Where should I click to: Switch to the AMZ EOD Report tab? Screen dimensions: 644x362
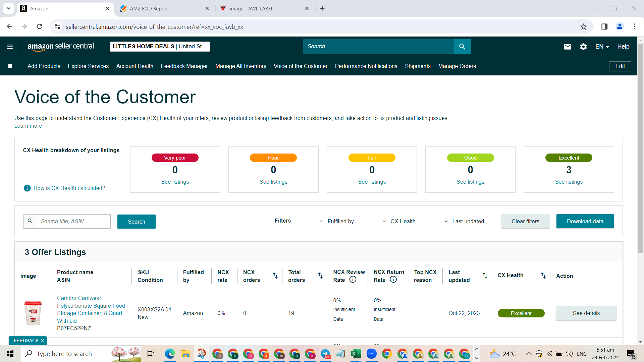pos(164,8)
